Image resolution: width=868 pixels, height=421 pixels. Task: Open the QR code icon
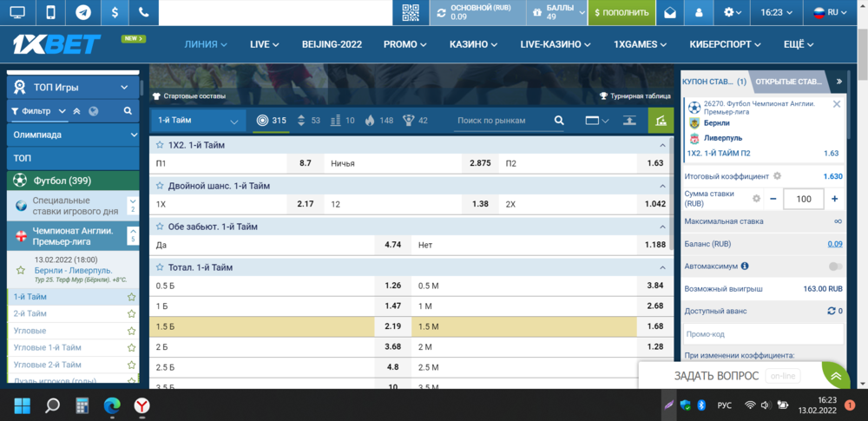click(411, 13)
